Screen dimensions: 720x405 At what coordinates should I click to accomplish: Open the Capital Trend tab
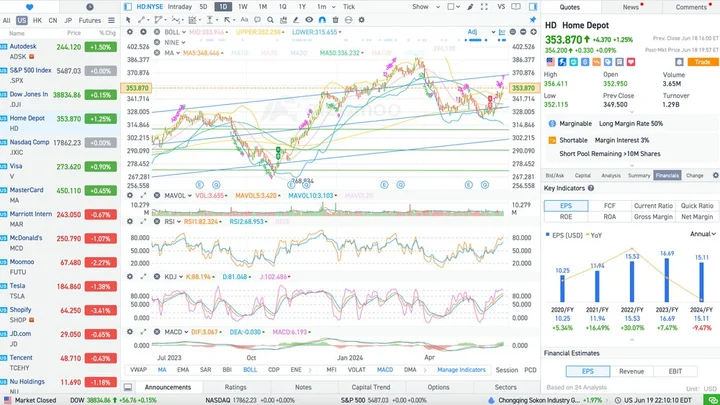(x=371, y=387)
